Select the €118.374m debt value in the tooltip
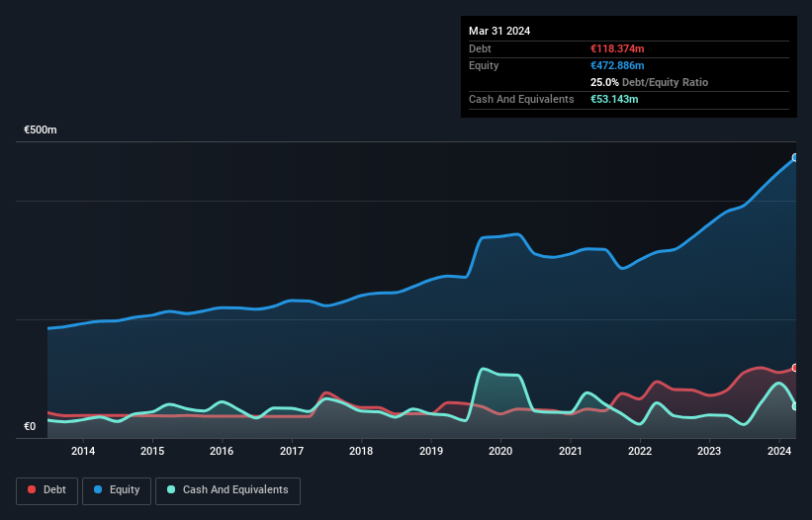The width and height of the screenshot is (812, 520). tap(617, 48)
